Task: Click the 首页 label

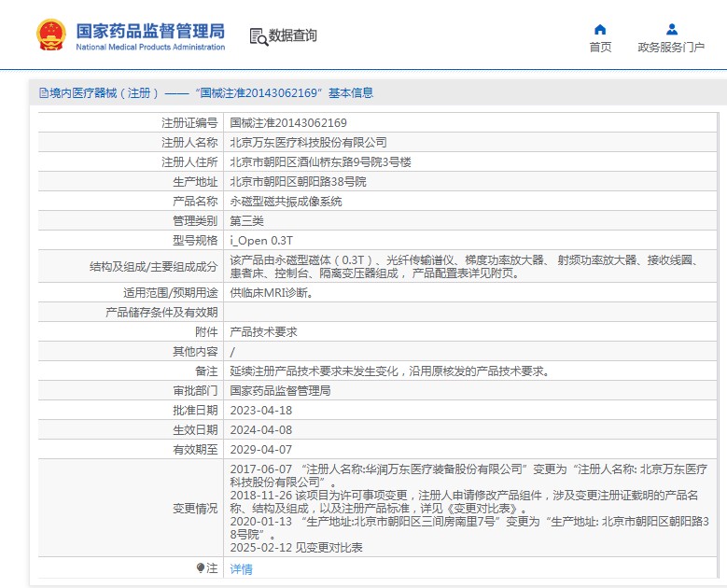Action: [600, 47]
